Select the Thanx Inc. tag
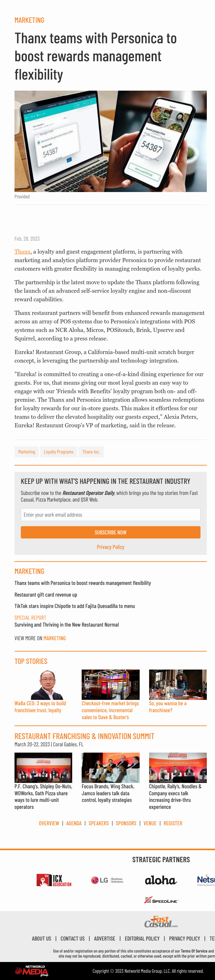Screen dimensions: 215x980 [91, 452]
